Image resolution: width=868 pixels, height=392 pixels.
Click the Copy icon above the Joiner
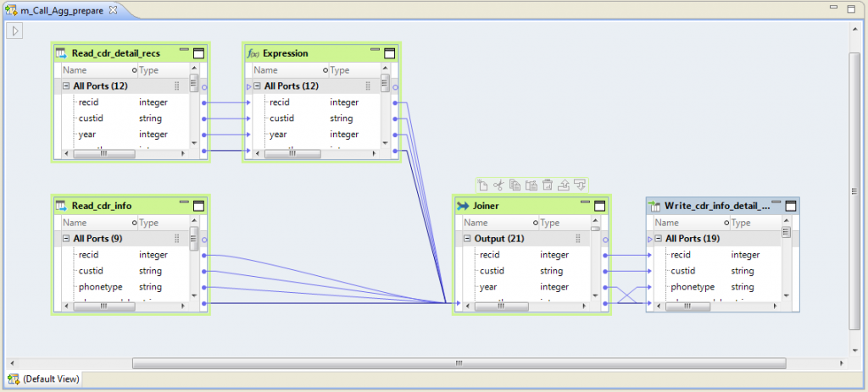515,185
